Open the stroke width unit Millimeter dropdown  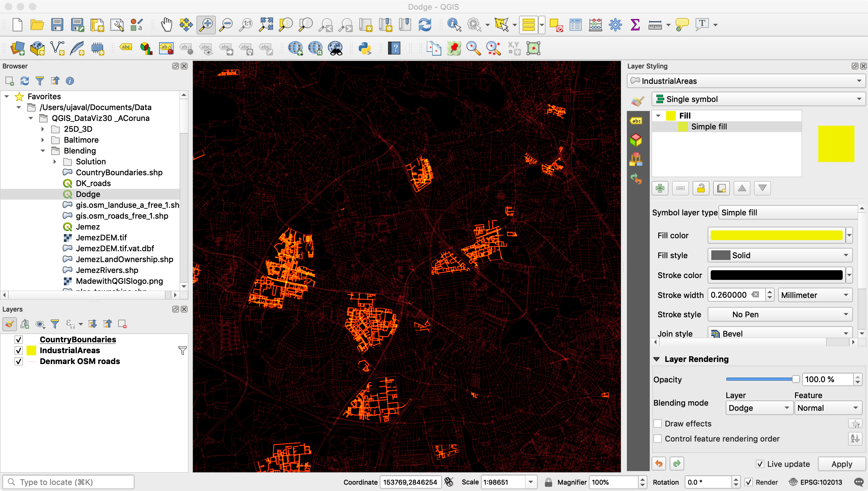click(815, 295)
